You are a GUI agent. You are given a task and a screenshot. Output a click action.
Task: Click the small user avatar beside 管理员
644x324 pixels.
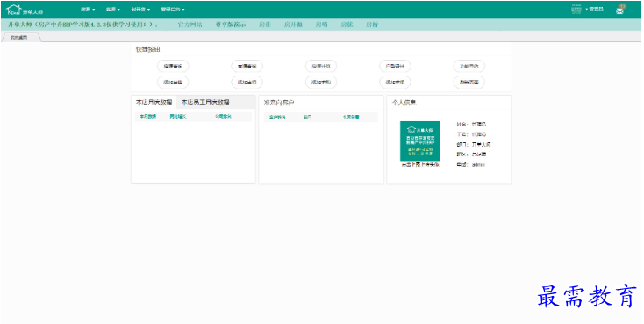coord(576,10)
